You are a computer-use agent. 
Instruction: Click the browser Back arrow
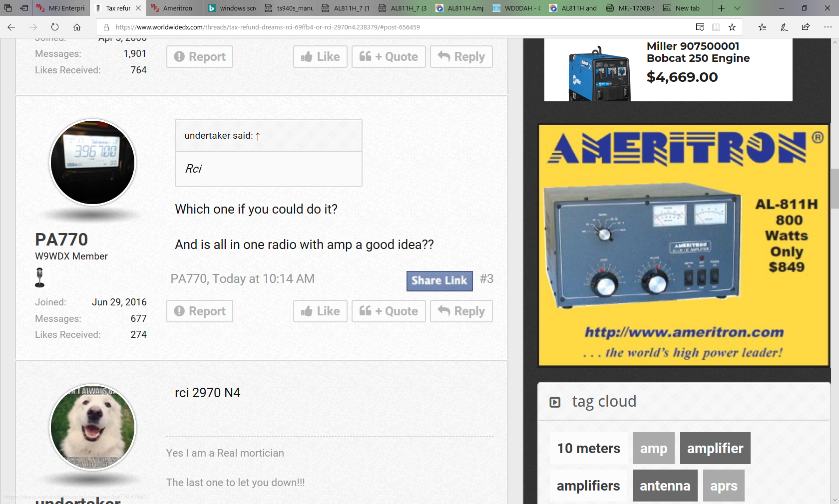tap(11, 27)
